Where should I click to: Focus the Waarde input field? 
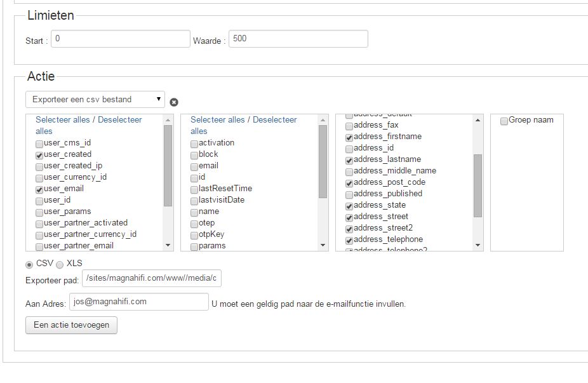298,39
